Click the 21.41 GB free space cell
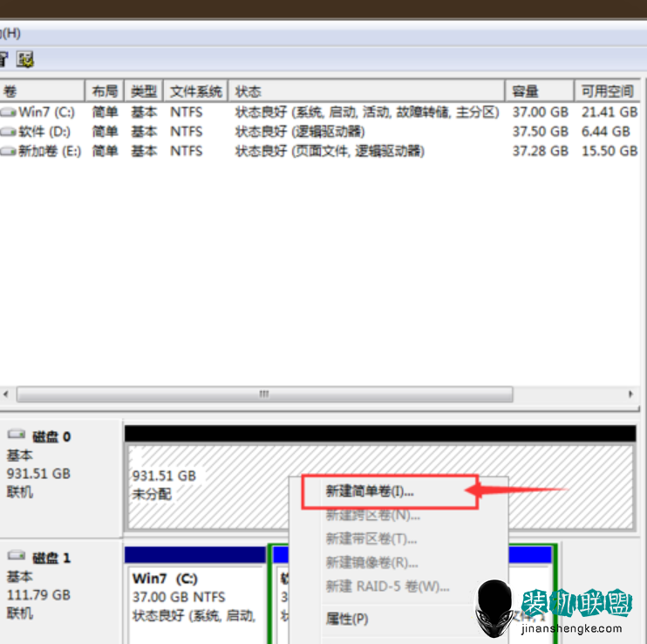The image size is (647, 644). (610, 112)
